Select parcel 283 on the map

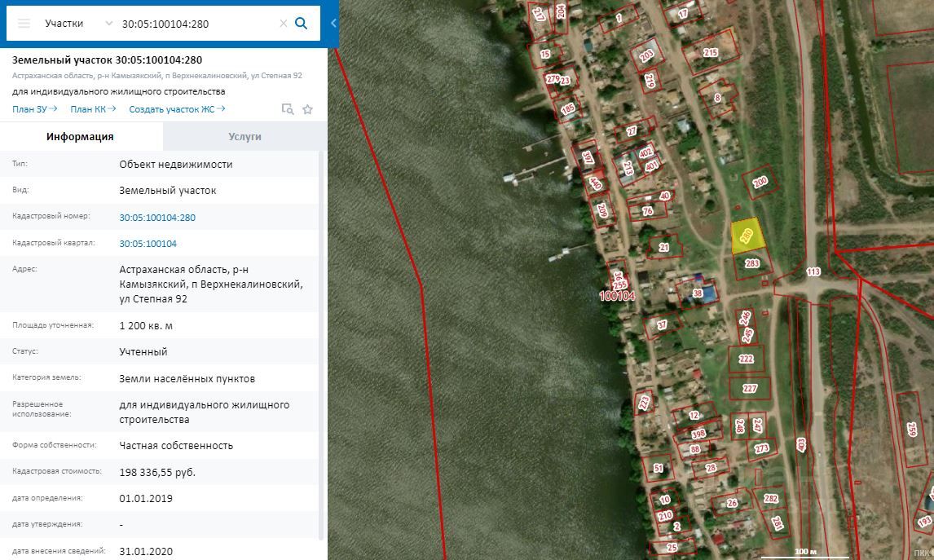coord(752,263)
